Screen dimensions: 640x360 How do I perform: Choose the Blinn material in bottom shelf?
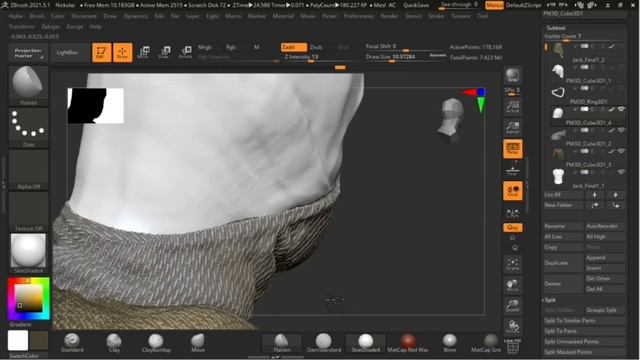click(449, 343)
